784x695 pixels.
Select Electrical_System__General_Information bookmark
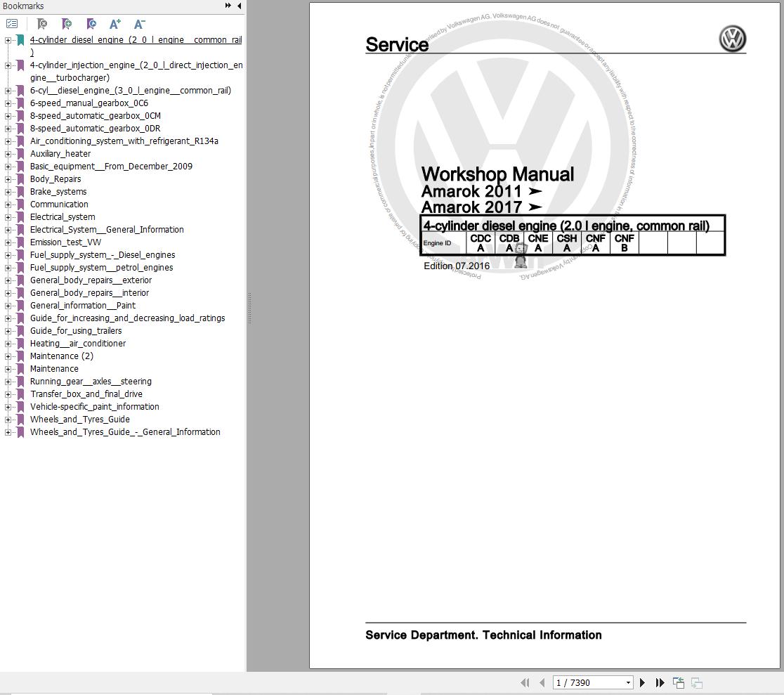click(x=107, y=230)
